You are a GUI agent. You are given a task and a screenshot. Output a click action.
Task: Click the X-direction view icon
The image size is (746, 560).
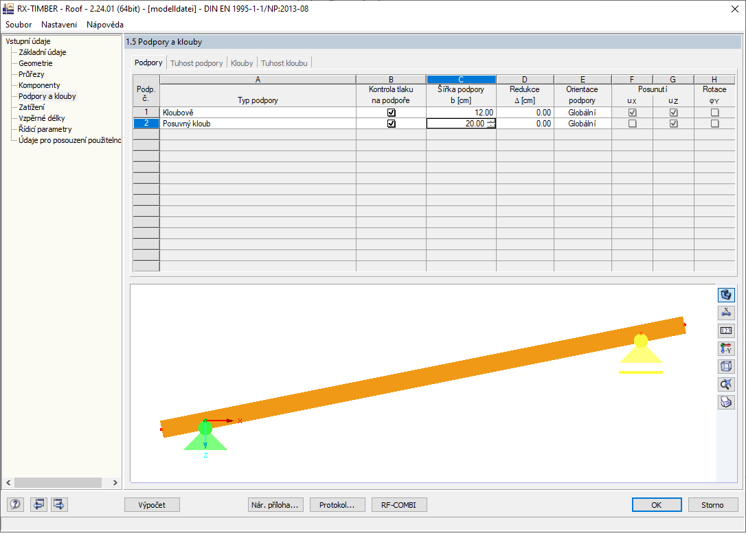pyautogui.click(x=726, y=313)
